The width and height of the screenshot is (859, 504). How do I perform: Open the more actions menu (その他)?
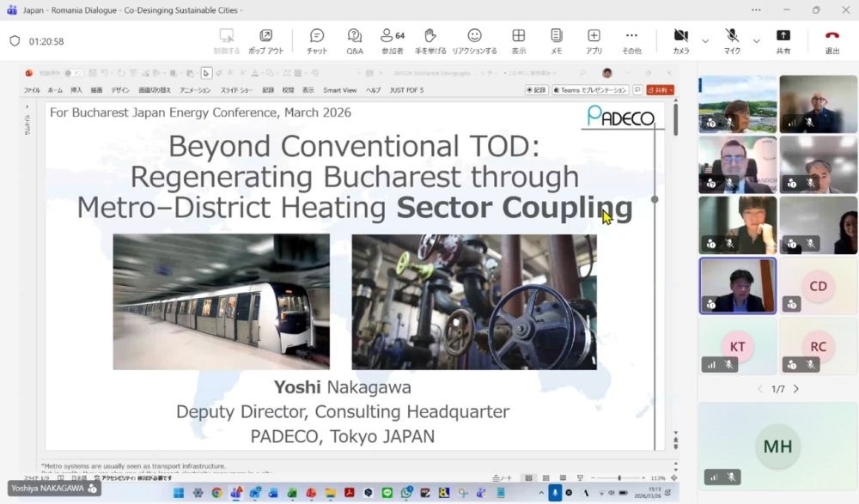631,40
